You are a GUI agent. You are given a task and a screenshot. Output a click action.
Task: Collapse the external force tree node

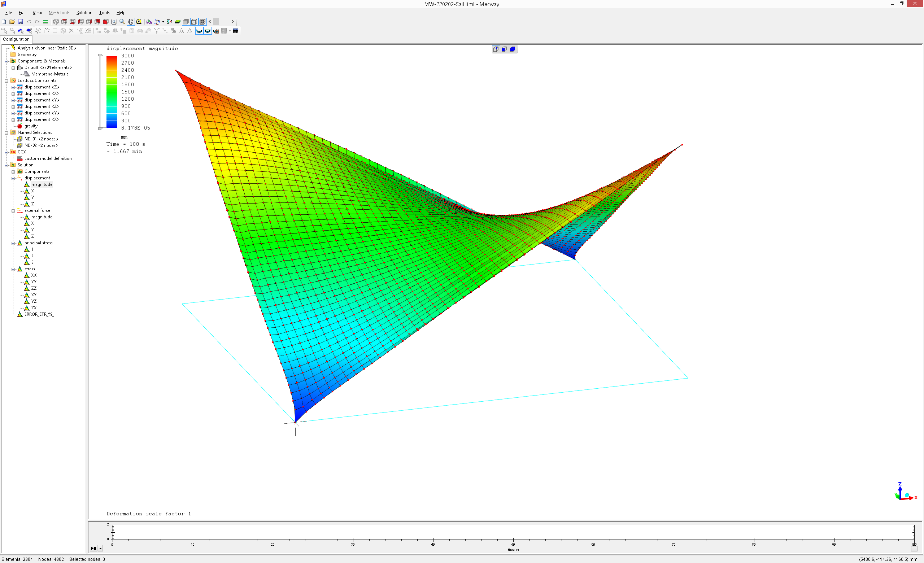coord(13,211)
